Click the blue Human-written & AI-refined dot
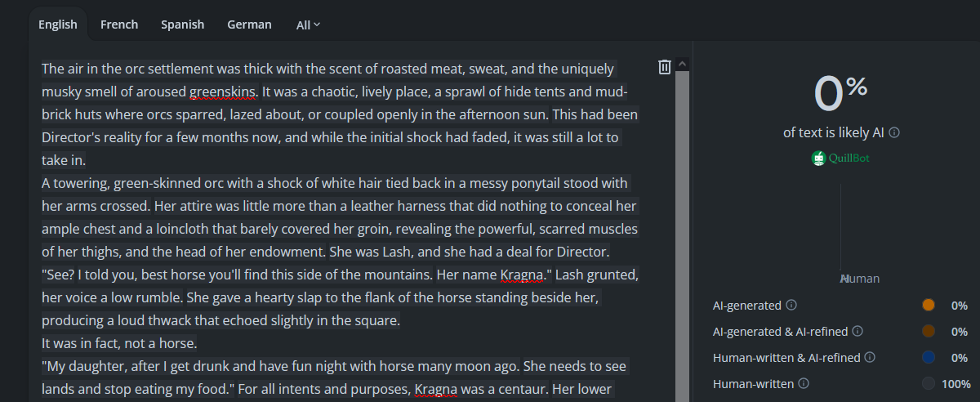The width and height of the screenshot is (980, 402). (928, 357)
